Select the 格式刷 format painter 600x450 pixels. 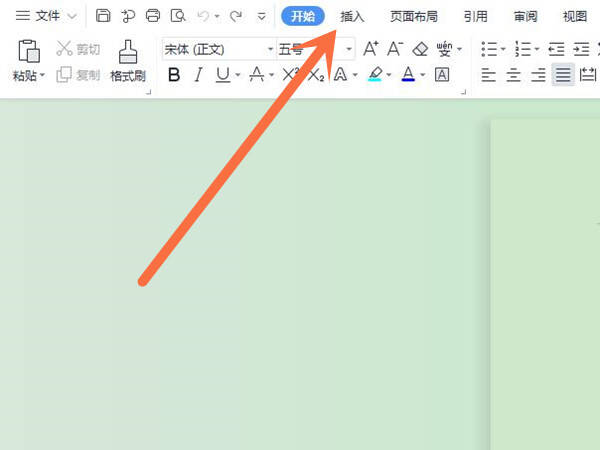coord(128,61)
